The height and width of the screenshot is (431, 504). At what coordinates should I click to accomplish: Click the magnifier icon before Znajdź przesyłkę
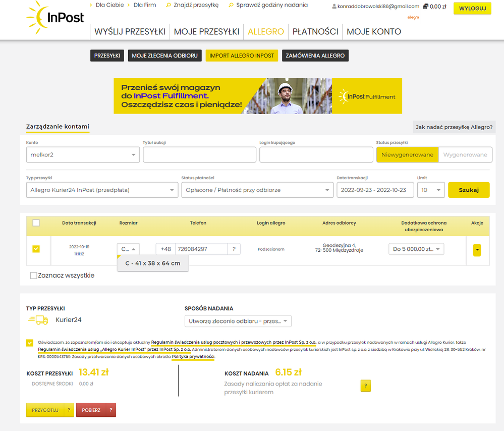tap(169, 5)
